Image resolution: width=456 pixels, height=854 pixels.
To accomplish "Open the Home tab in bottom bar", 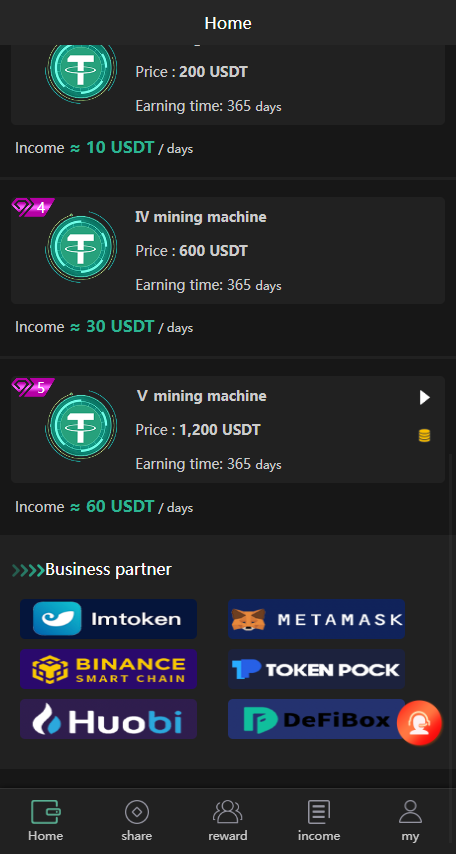I will click(46, 821).
